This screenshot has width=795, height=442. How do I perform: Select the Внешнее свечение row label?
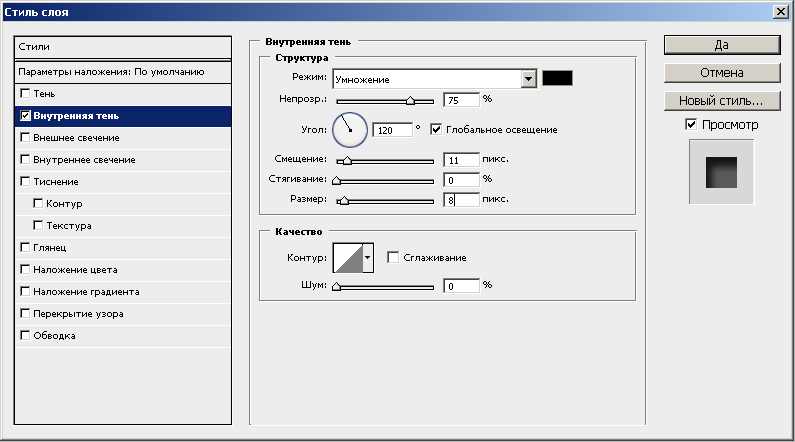click(x=77, y=138)
